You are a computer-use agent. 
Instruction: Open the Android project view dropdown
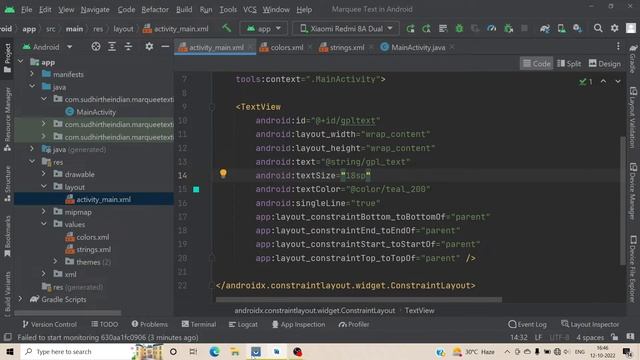point(47,47)
